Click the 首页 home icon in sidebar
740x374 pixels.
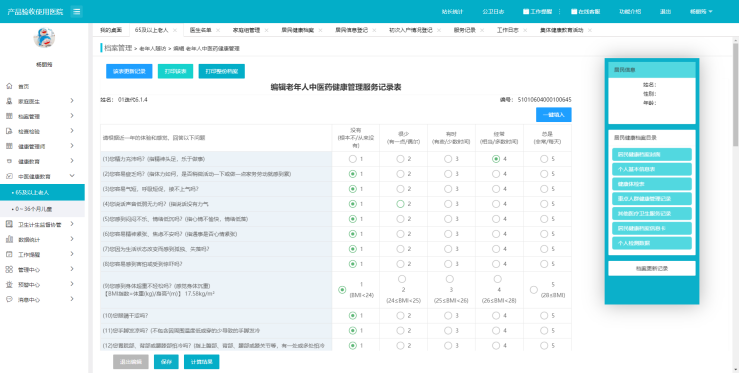(x=9, y=86)
